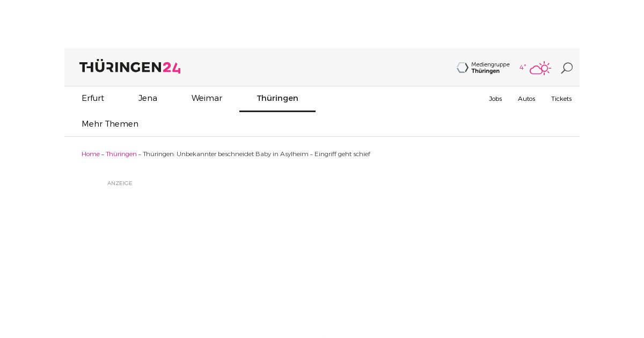Click the Thüringen24 site logo
This screenshot has height=338, width=644.
(x=130, y=67)
